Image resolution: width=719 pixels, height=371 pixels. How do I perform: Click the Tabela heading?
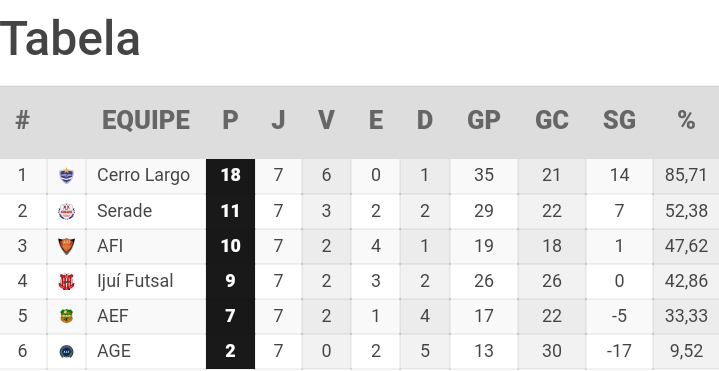(70, 39)
